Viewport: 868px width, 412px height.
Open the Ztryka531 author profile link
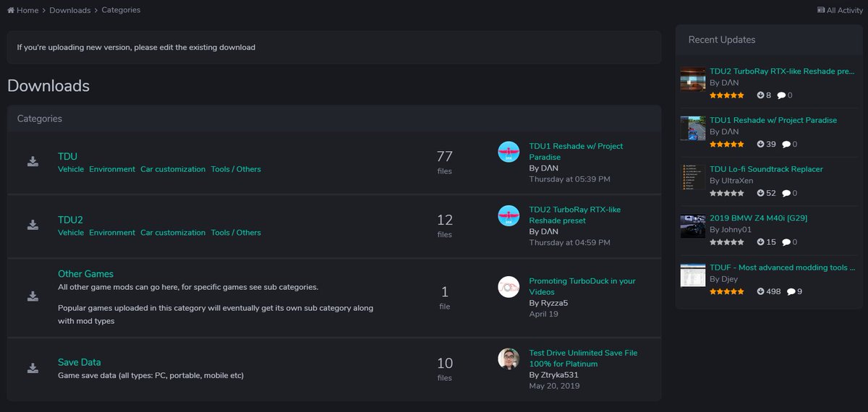[x=558, y=375]
